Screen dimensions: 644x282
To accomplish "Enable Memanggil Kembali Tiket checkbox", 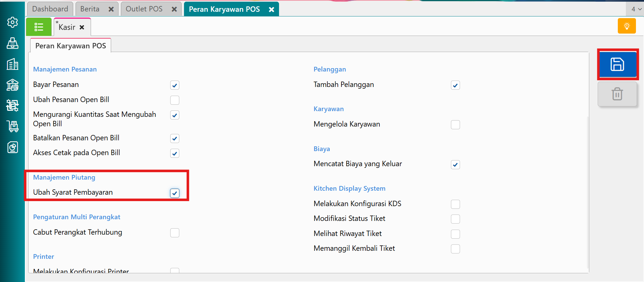I will coord(455,249).
